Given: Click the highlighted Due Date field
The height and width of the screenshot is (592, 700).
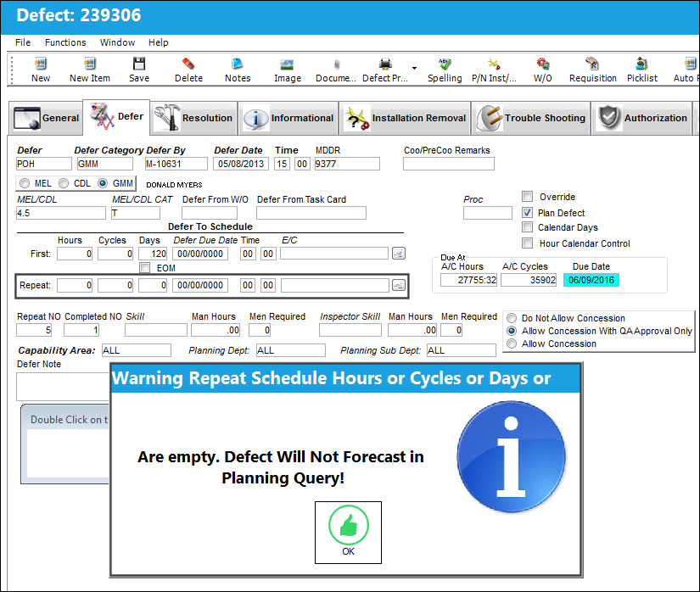Looking at the screenshot, I should click(591, 280).
